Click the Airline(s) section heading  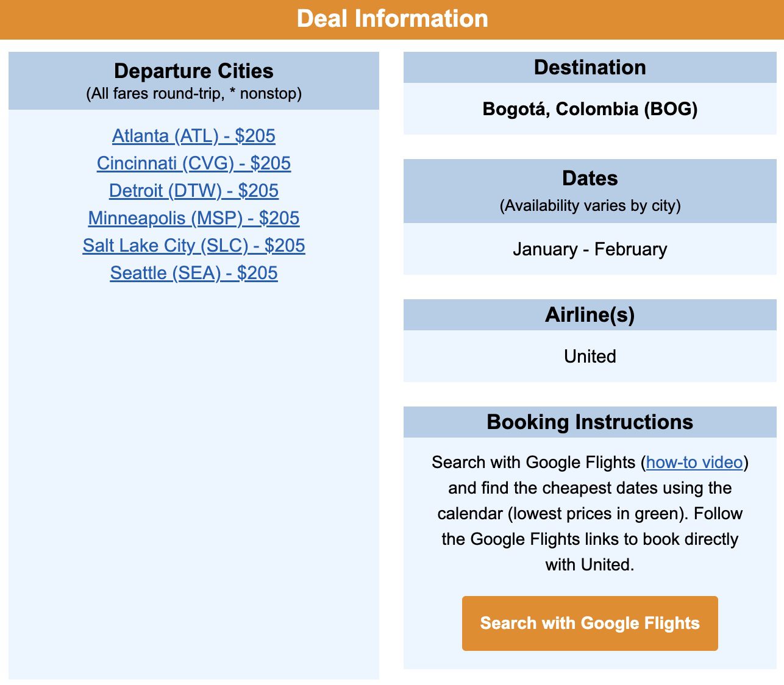point(590,314)
